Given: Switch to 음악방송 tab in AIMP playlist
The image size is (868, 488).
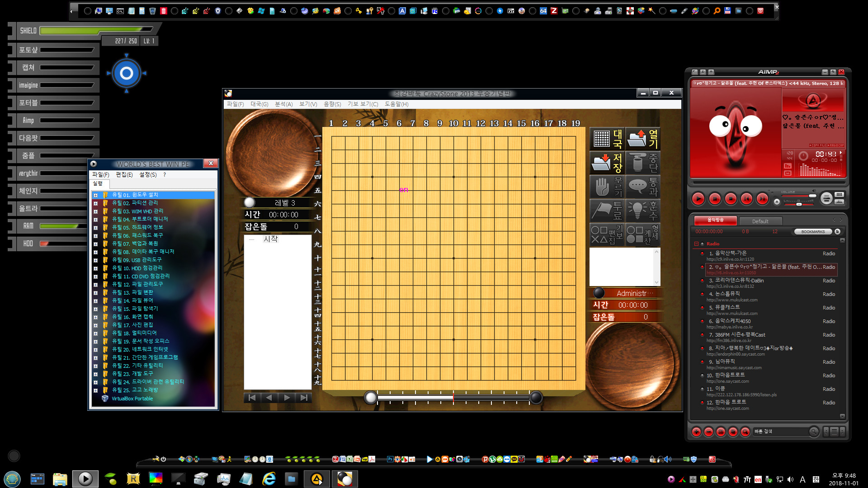Looking at the screenshot, I should pos(716,220).
